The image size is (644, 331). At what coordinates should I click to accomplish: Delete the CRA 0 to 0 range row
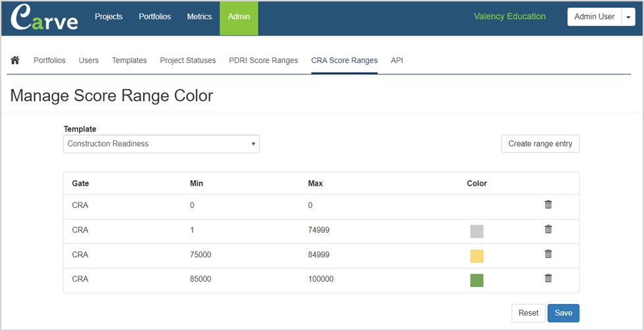coord(548,205)
